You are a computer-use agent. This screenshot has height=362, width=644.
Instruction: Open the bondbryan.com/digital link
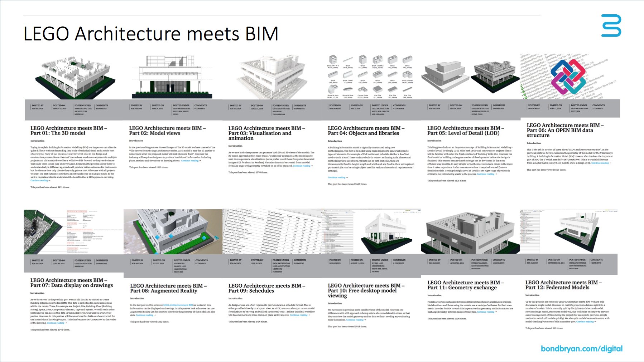[x=582, y=349]
